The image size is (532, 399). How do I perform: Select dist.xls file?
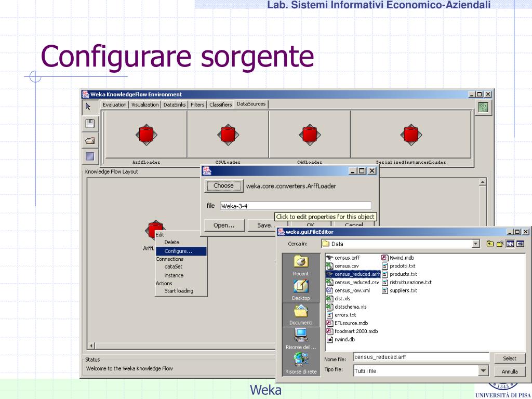click(338, 299)
